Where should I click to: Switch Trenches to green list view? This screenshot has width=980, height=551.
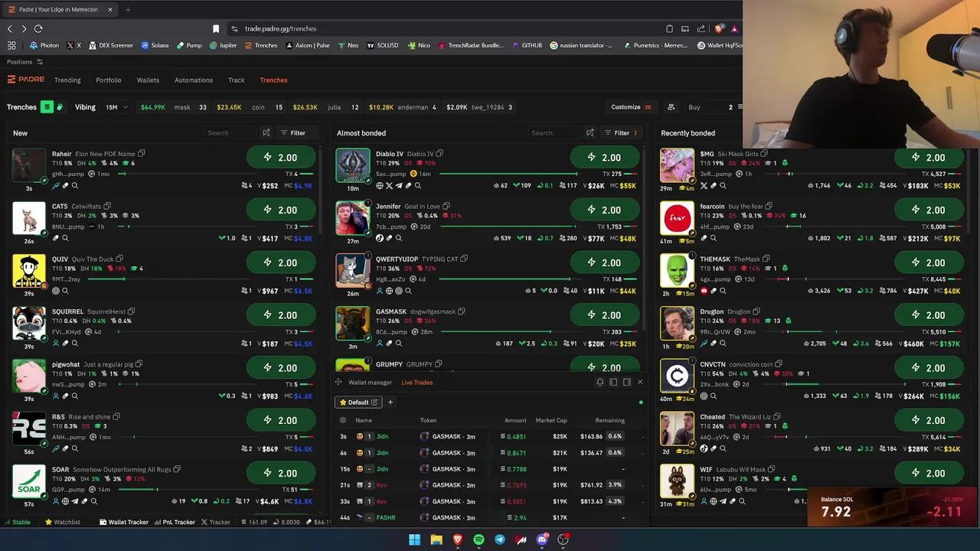(47, 107)
